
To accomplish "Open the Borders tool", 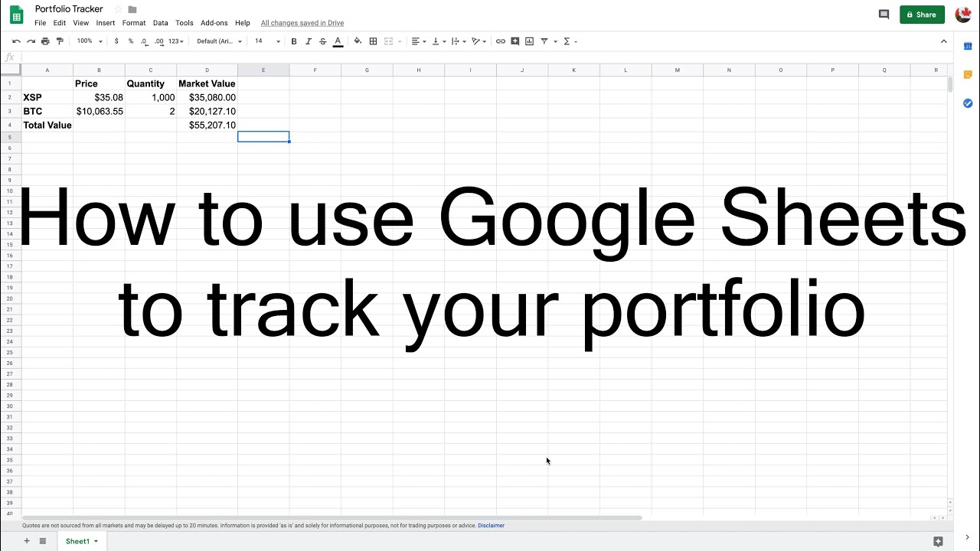I will point(373,41).
